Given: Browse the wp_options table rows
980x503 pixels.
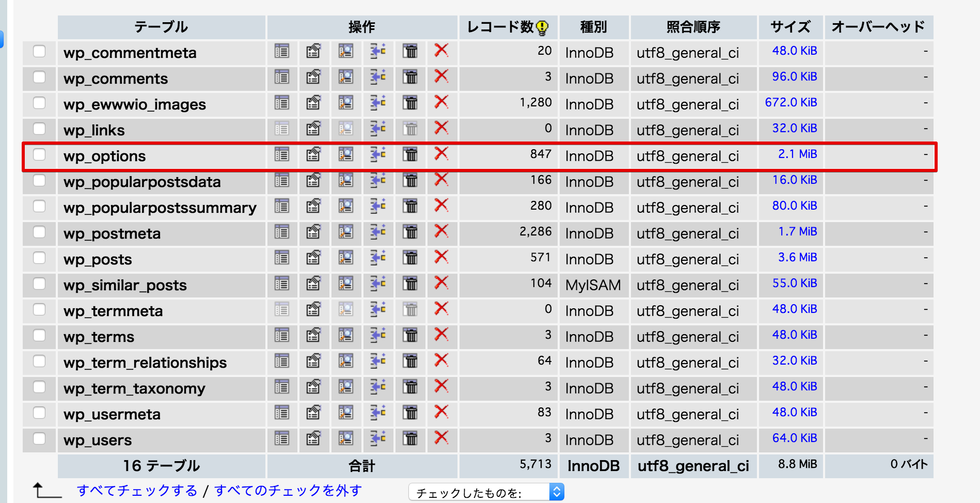Looking at the screenshot, I should coord(282,154).
